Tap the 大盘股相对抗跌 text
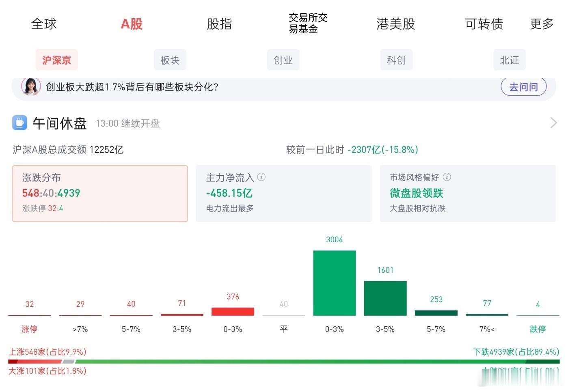 418,209
